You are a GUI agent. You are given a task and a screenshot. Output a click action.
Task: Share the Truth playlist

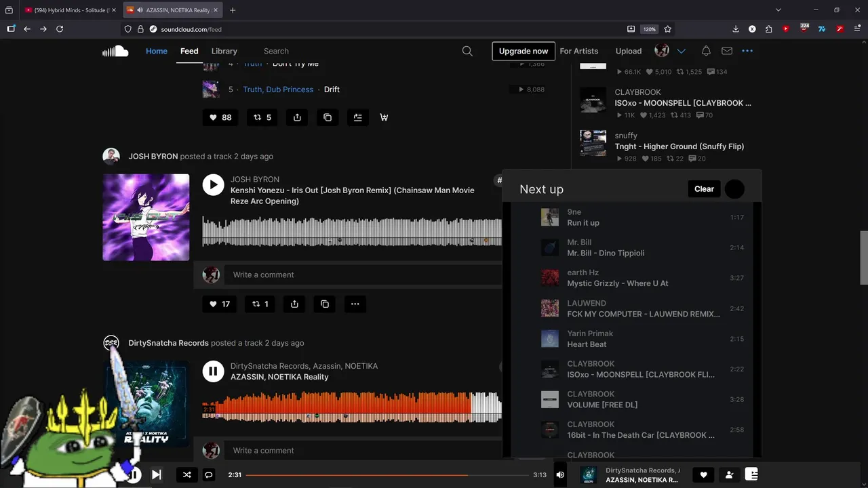click(297, 117)
